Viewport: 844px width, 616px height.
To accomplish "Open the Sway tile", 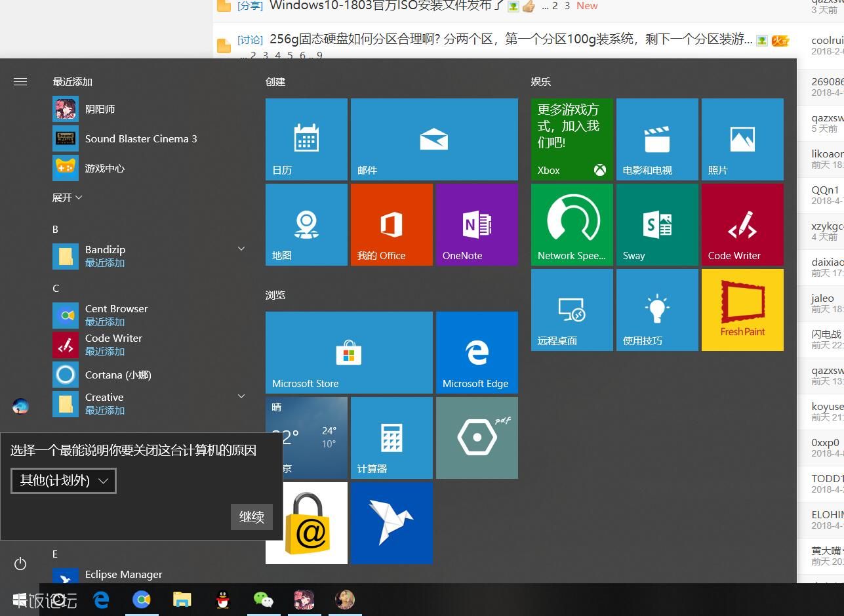I will coord(657,224).
